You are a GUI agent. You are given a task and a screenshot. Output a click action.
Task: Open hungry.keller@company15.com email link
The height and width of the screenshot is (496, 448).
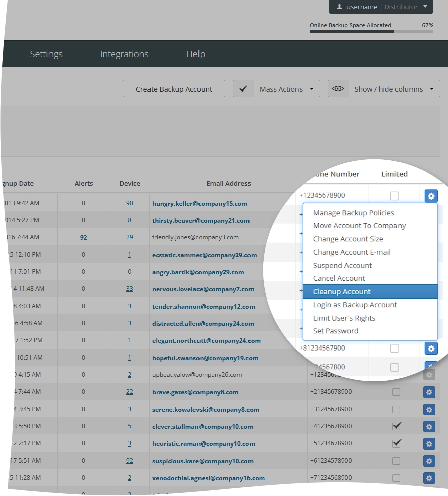coord(200,204)
